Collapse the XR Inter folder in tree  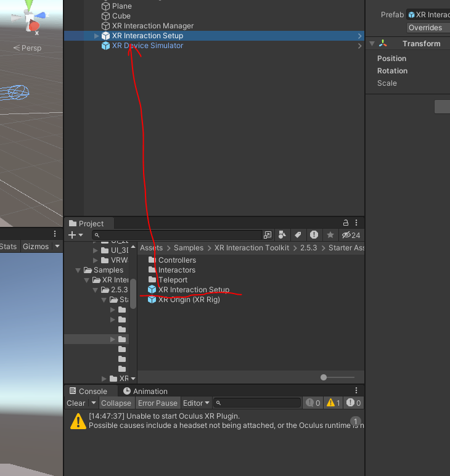point(86,280)
